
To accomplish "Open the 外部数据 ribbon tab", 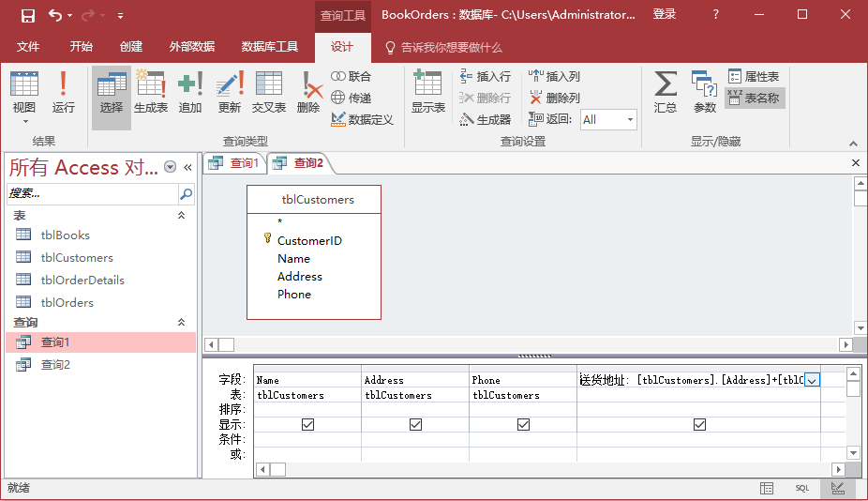I will point(191,47).
